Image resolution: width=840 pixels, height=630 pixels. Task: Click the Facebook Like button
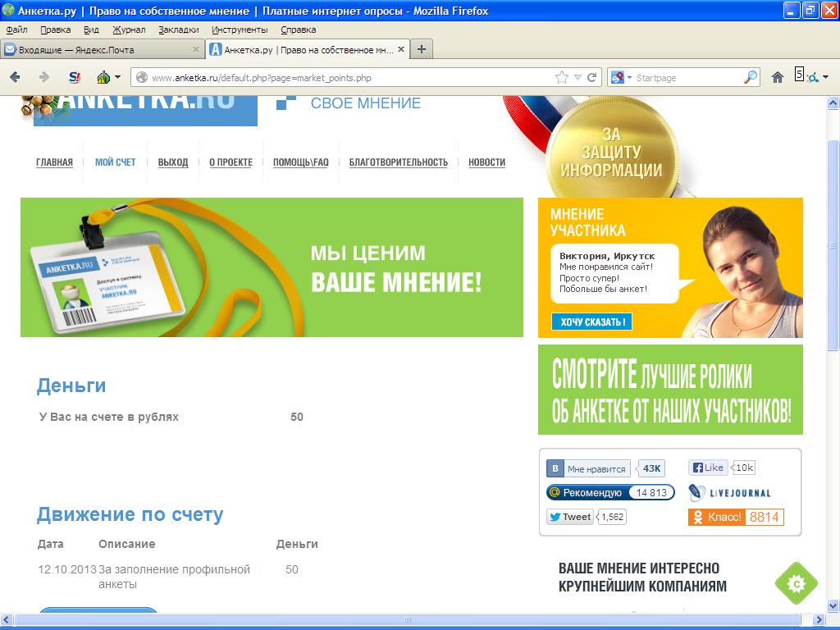tap(708, 468)
